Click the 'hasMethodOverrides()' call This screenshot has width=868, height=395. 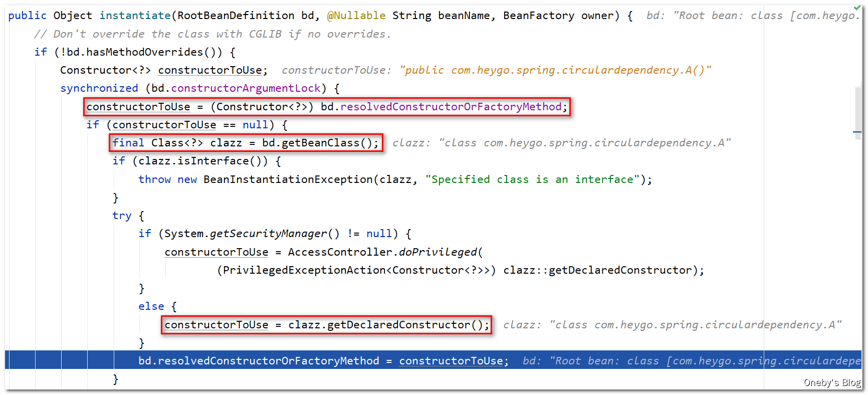point(151,52)
